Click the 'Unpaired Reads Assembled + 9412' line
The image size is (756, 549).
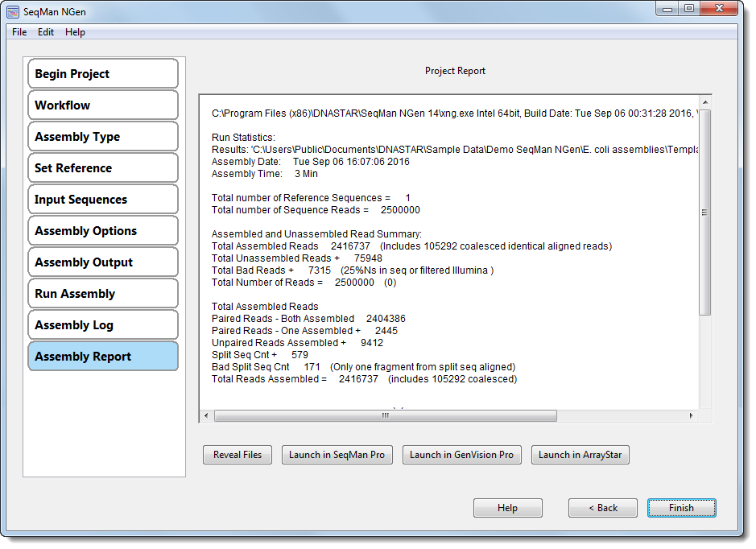(297, 343)
